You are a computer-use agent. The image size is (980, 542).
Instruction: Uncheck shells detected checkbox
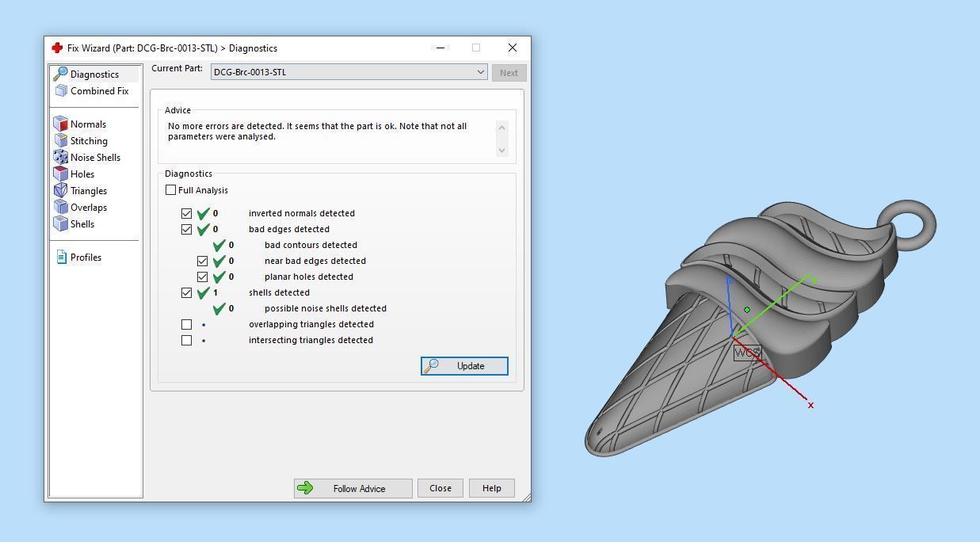[x=186, y=292]
